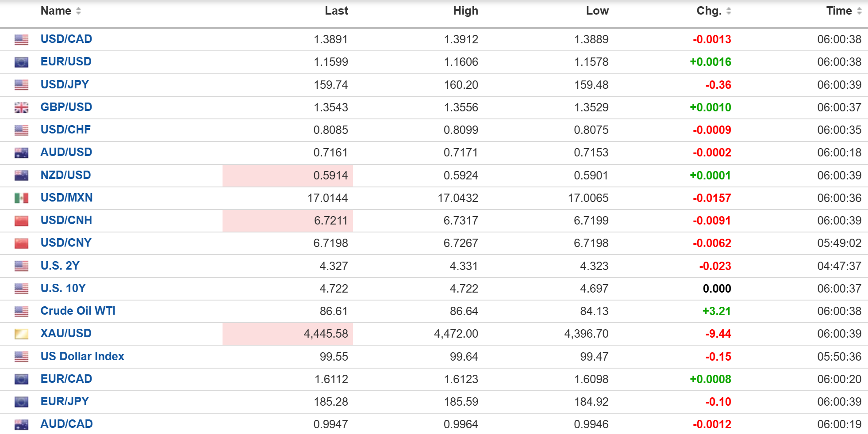Open the Crude Oil WTI link

point(78,311)
